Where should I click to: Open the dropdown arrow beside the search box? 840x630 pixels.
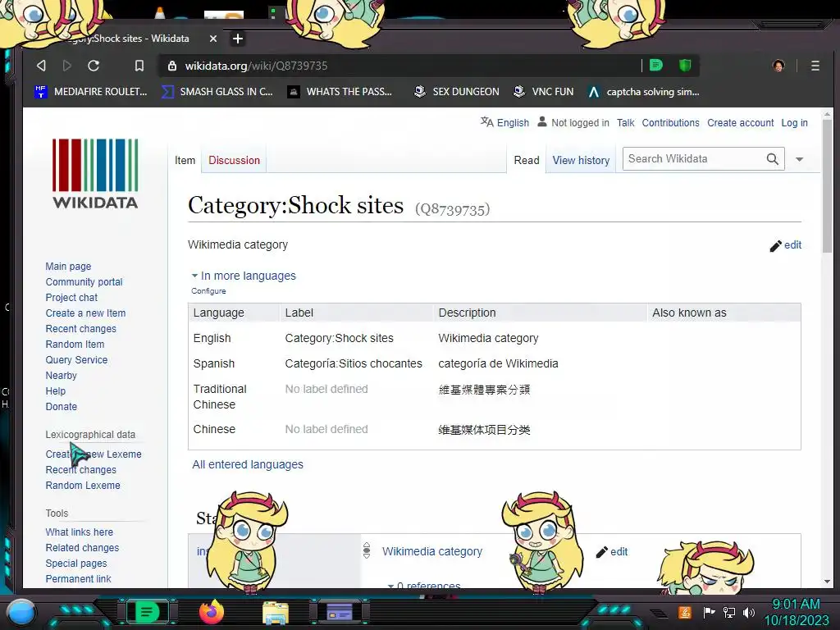799,159
